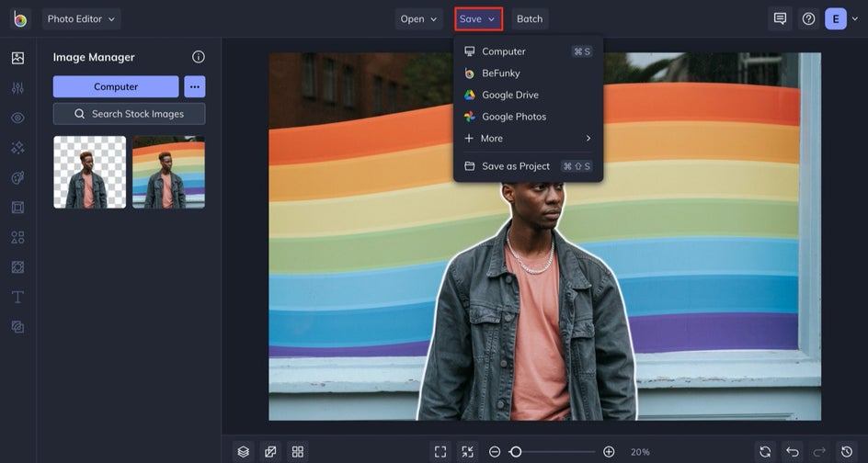Click the grid view icon in bottom bar
The image size is (868, 463).
298,452
